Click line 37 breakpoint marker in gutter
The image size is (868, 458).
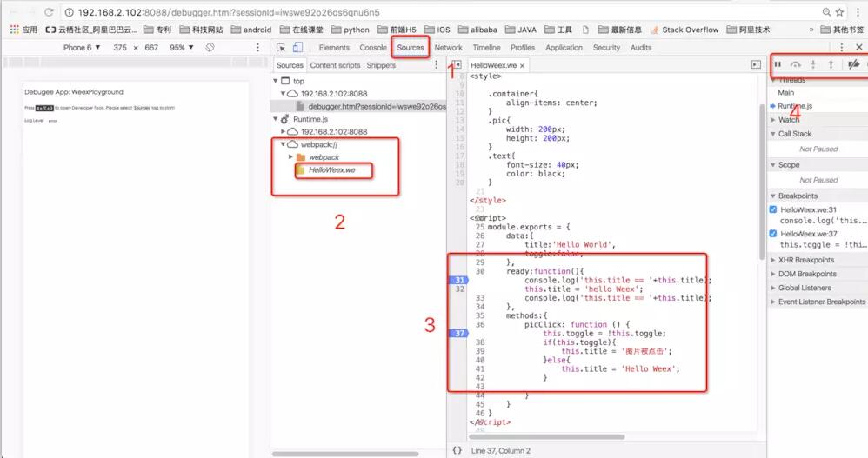click(x=459, y=333)
